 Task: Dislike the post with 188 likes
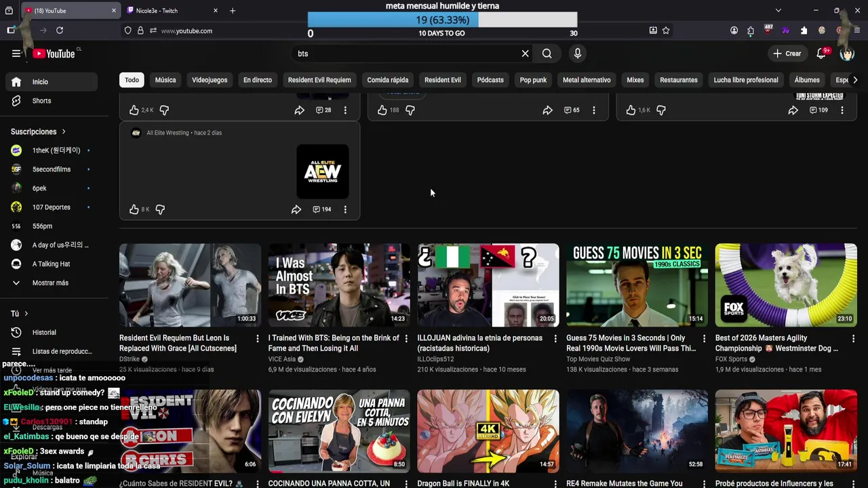click(410, 110)
